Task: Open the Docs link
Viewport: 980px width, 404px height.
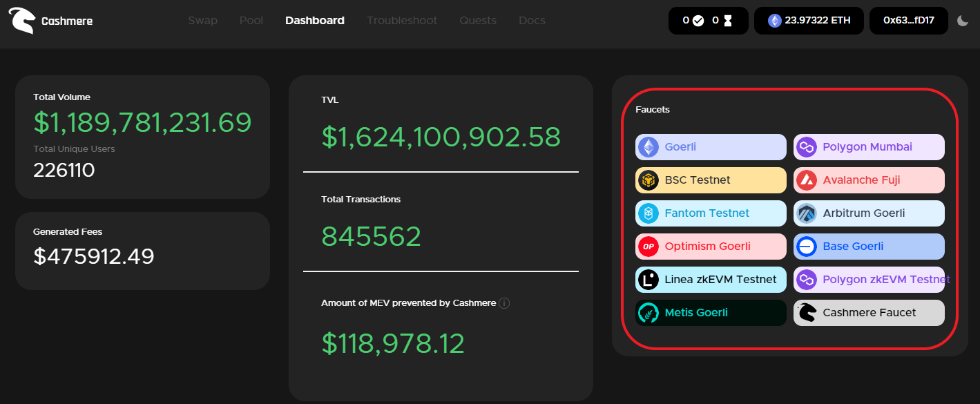Action: coord(532,21)
